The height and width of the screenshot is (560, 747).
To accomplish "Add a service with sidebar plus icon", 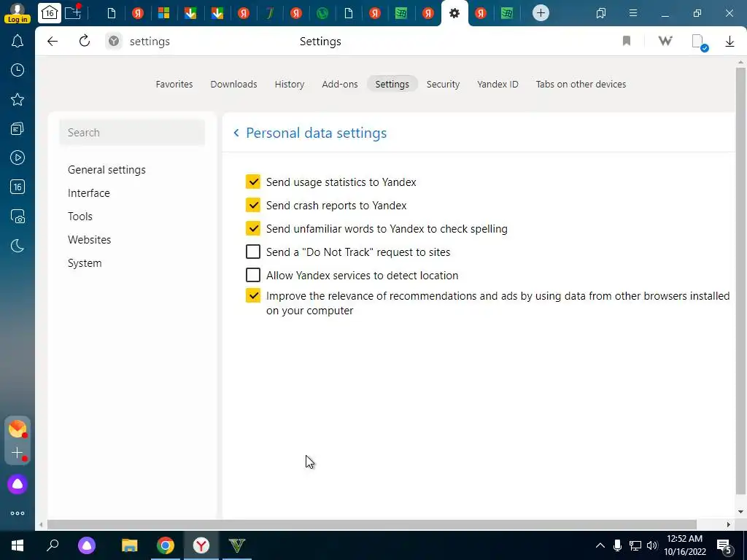I will coord(18,453).
